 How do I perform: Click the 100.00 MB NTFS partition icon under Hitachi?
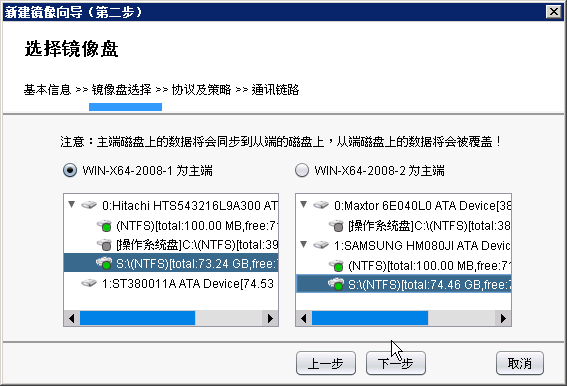click(104, 225)
